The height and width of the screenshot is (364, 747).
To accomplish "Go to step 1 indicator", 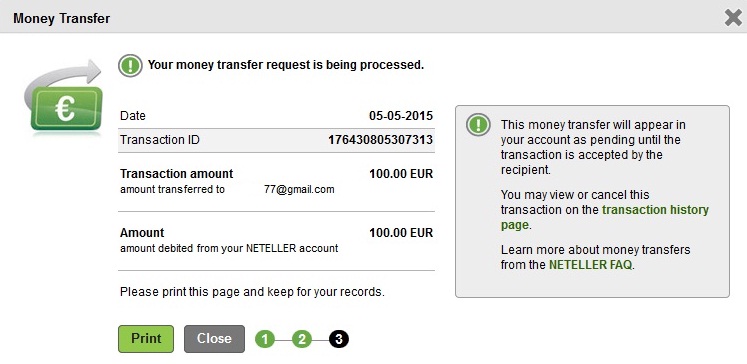I will [x=265, y=339].
